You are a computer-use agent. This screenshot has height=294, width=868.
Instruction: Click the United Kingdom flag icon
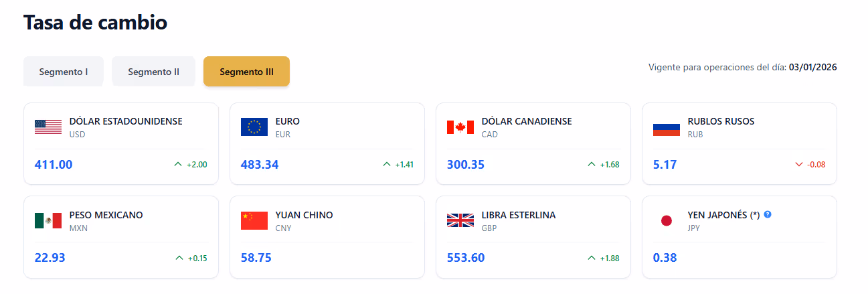click(x=460, y=220)
